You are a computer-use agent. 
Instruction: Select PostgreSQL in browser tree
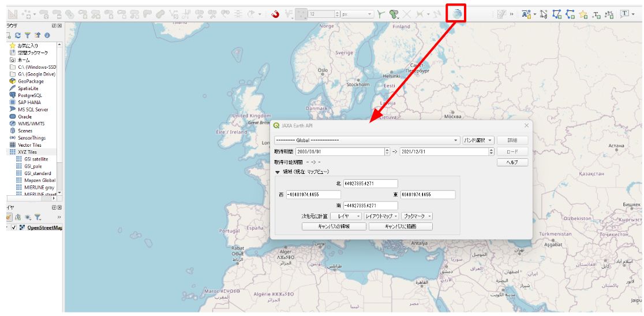tap(30, 95)
